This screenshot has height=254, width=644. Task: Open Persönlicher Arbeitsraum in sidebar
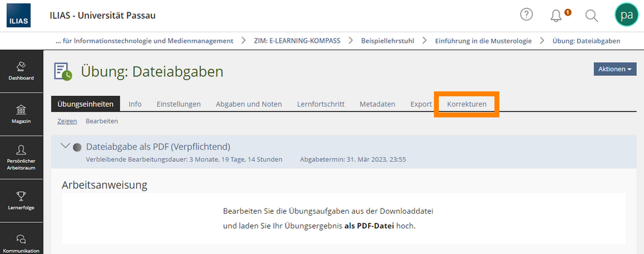click(x=21, y=157)
